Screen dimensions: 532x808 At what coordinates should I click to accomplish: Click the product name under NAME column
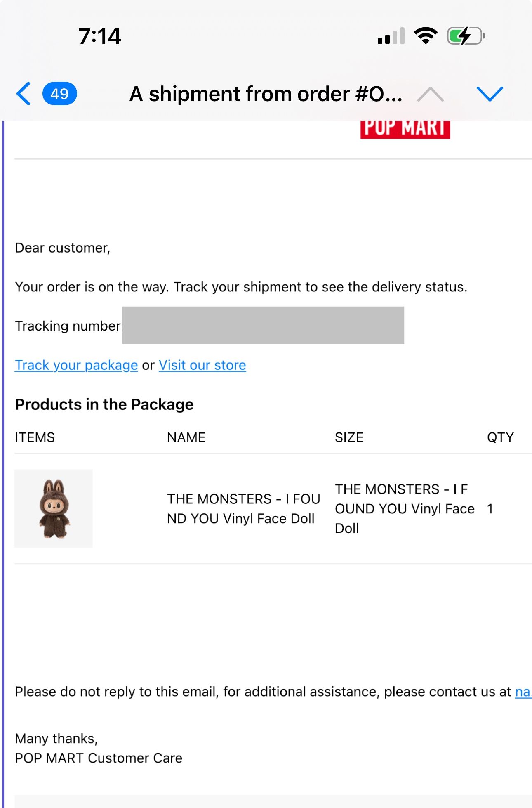pos(243,508)
